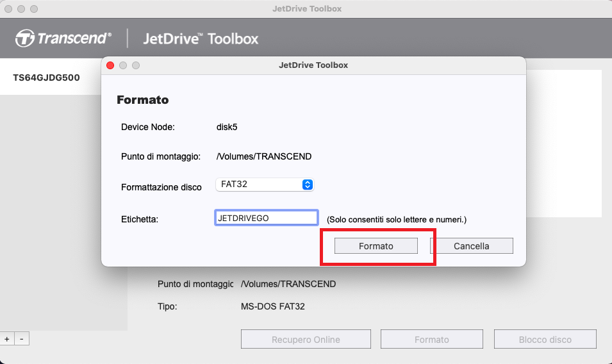Click Formato button in main window bottom
Viewport: 612px width, 364px height.
click(x=432, y=340)
